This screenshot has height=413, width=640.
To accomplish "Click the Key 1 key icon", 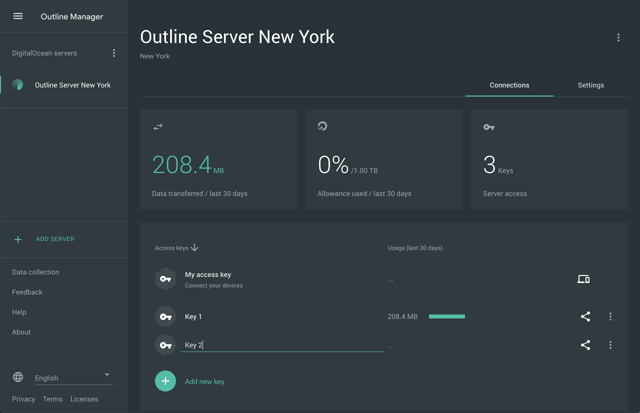I will [165, 317].
